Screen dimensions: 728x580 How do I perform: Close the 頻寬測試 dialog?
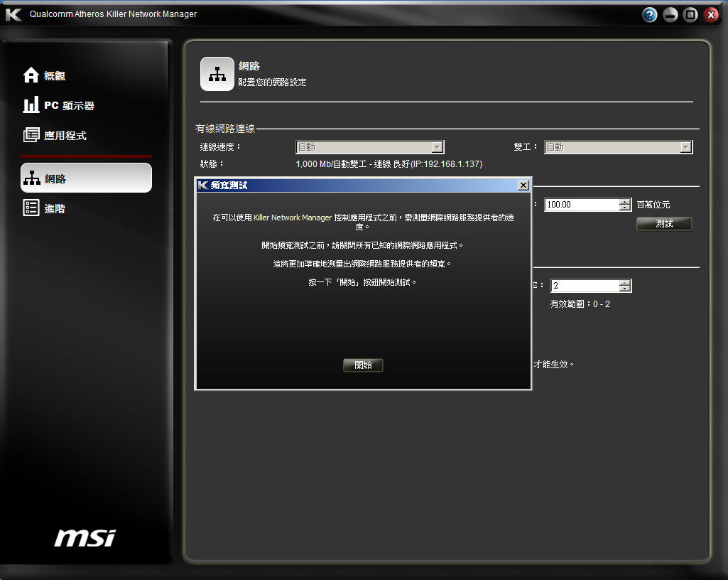point(523,186)
